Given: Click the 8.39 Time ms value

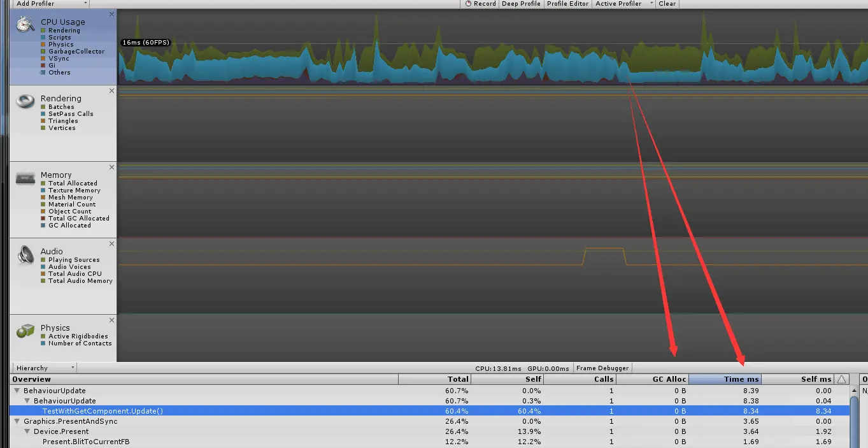Looking at the screenshot, I should pyautogui.click(x=751, y=391).
